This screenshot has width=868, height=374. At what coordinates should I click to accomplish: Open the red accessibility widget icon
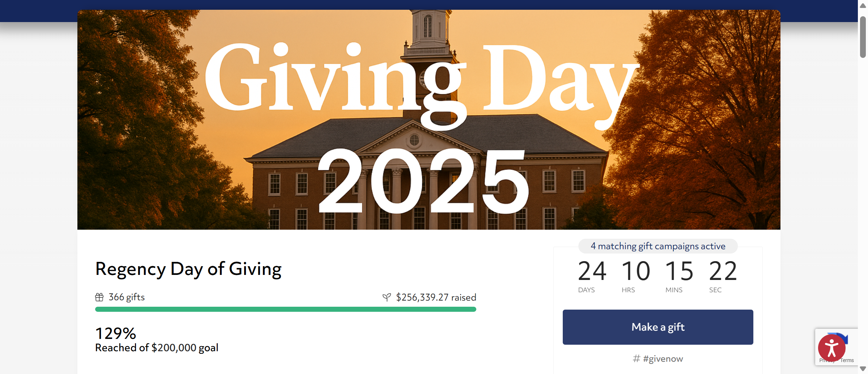click(x=831, y=348)
